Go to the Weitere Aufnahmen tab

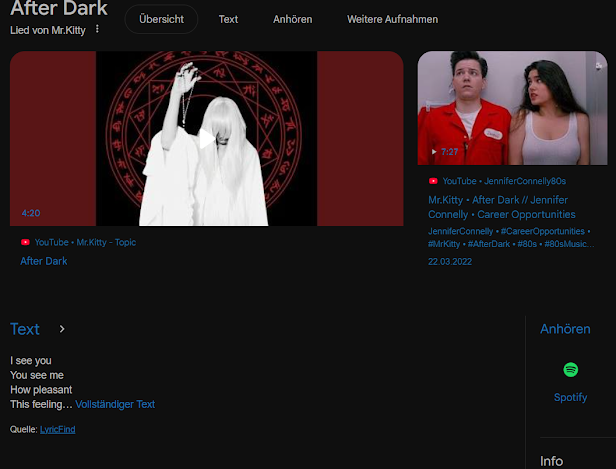point(392,19)
